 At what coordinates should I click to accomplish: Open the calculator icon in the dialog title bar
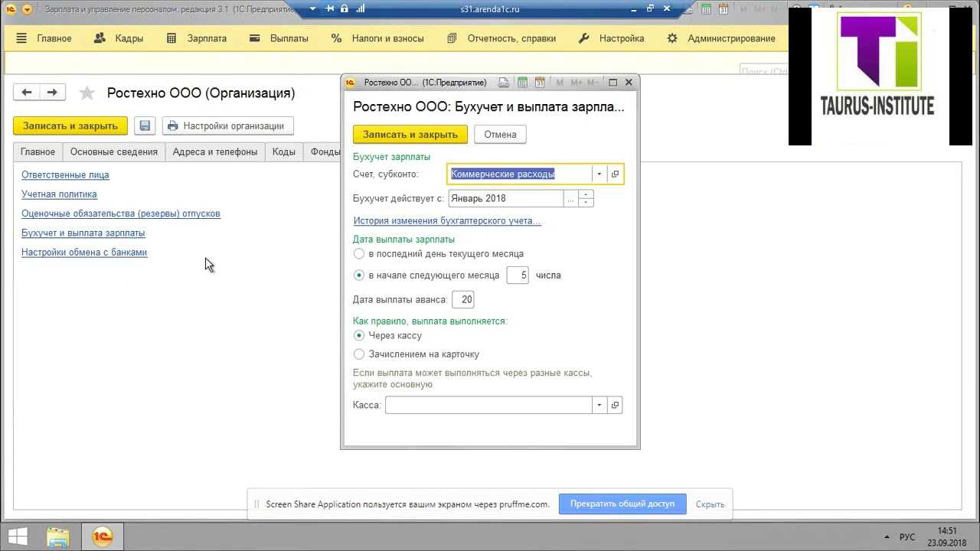(x=522, y=83)
